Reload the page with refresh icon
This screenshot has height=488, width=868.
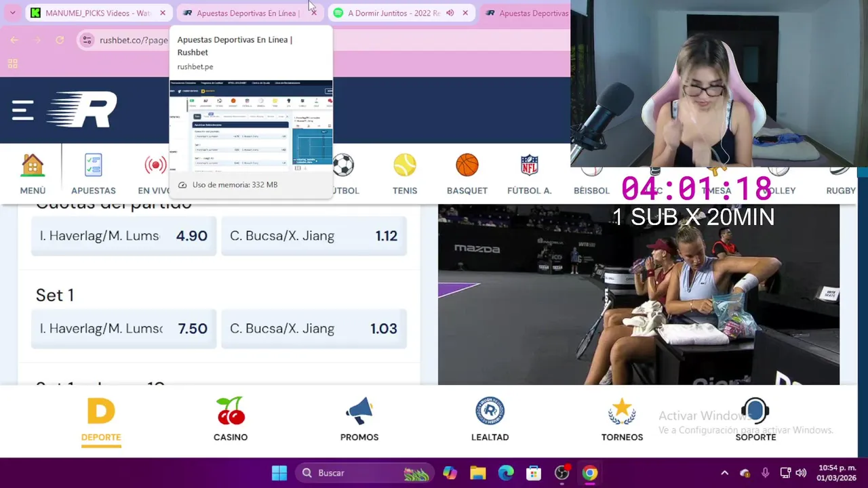tap(60, 40)
